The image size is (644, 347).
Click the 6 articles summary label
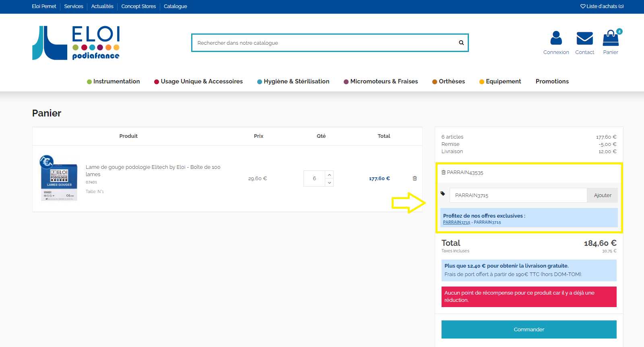click(x=452, y=137)
